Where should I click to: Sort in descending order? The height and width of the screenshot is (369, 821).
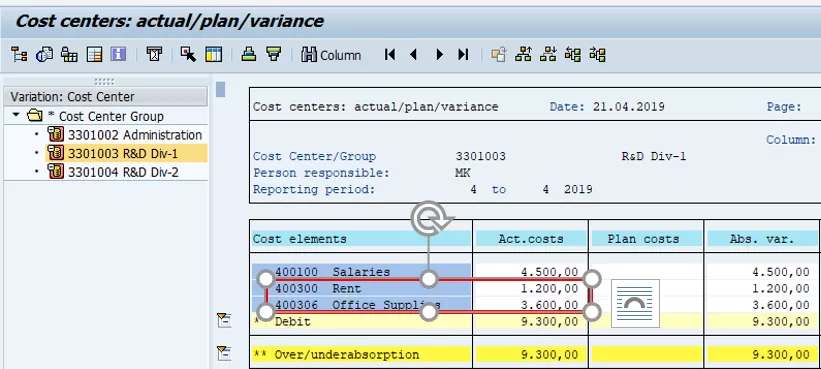[273, 54]
